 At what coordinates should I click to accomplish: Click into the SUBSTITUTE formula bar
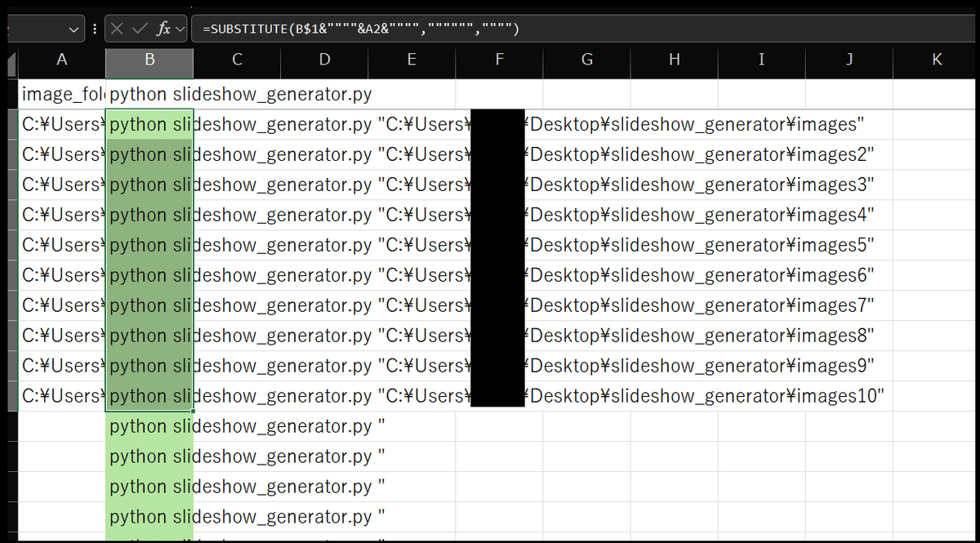click(x=584, y=29)
